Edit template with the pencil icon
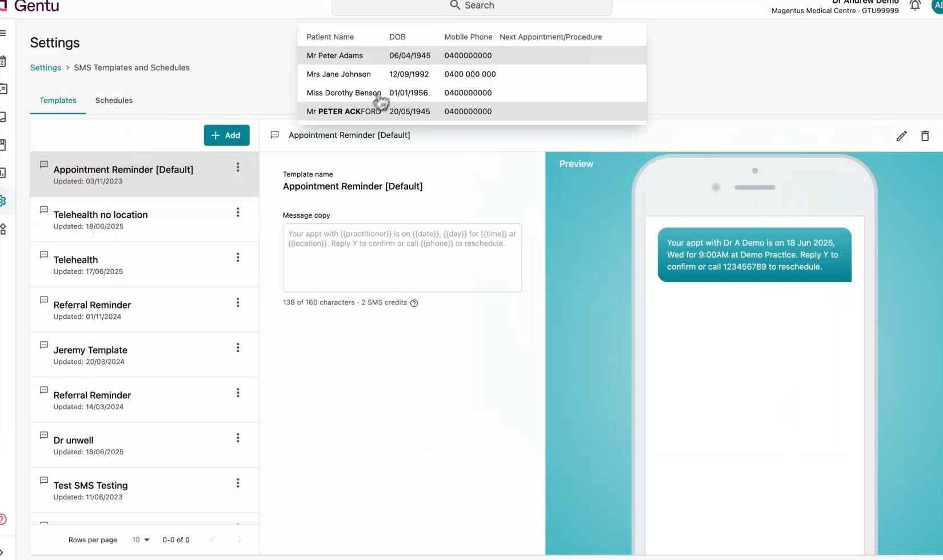The image size is (943, 560). tap(901, 136)
